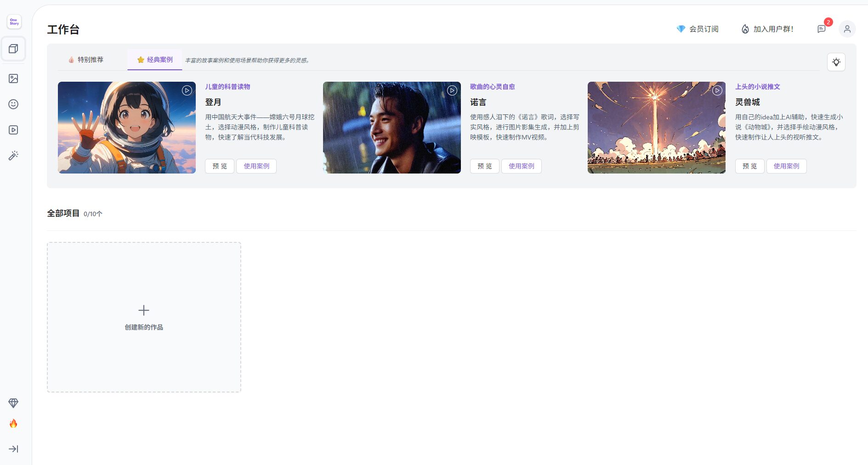Click the 0/10个 project count

[x=93, y=214]
